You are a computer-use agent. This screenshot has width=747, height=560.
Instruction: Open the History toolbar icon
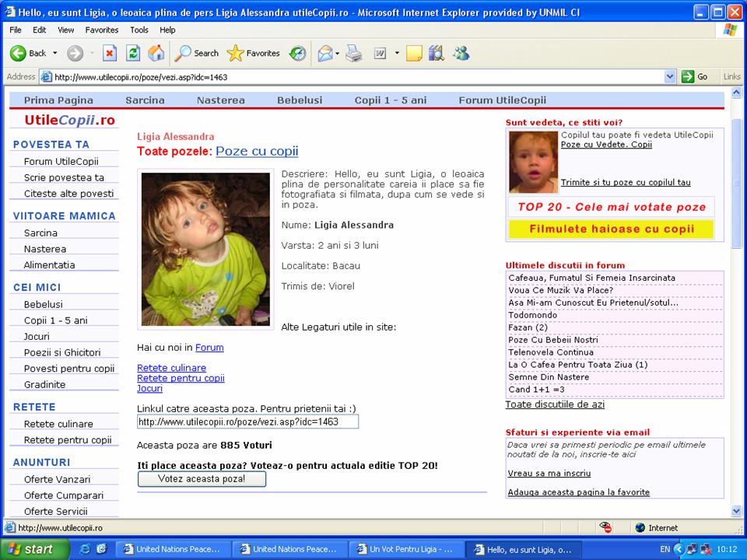coord(297,53)
